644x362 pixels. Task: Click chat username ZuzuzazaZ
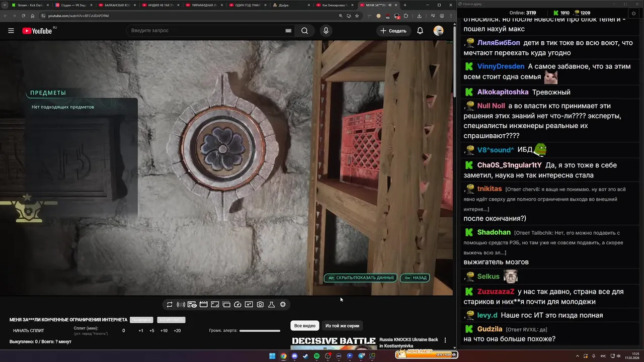(496, 292)
